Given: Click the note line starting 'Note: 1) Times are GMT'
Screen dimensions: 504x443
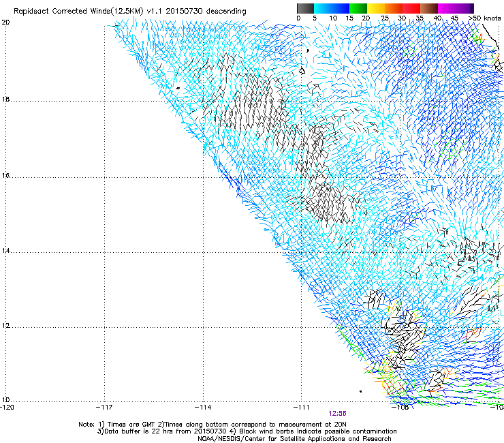Looking at the screenshot, I should point(212,425).
